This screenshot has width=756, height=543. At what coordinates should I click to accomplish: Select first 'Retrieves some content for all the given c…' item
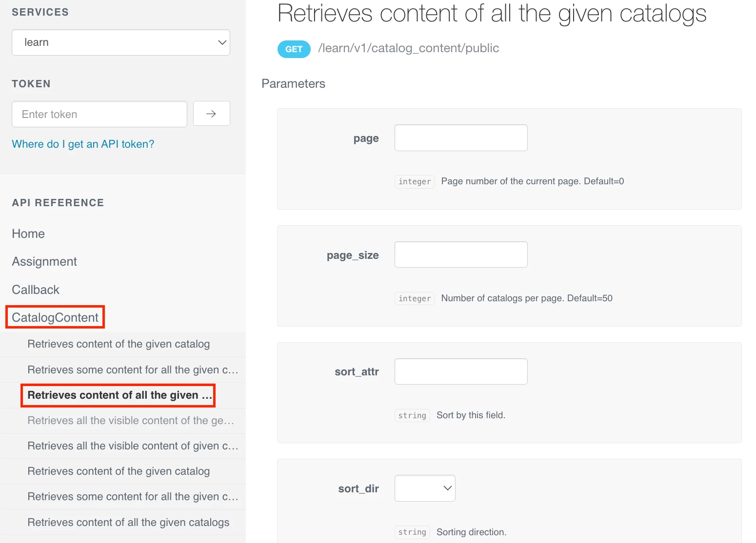click(133, 370)
